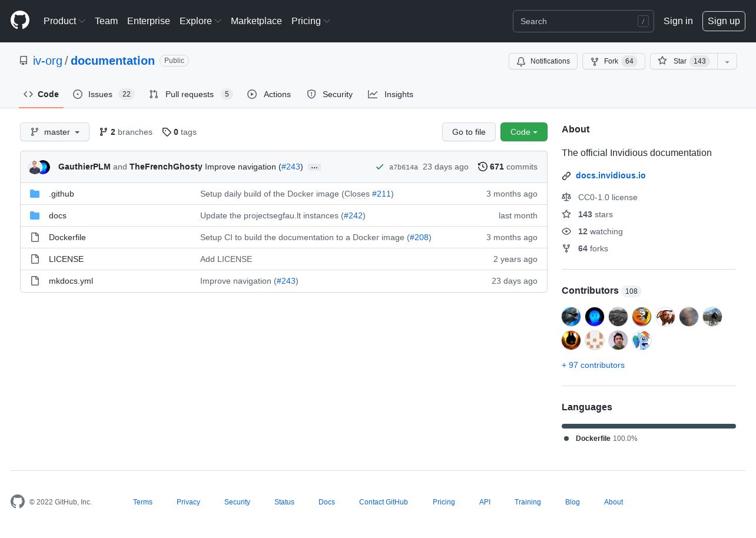
Task: Open Add LICENSE commit message
Action: [x=226, y=259]
